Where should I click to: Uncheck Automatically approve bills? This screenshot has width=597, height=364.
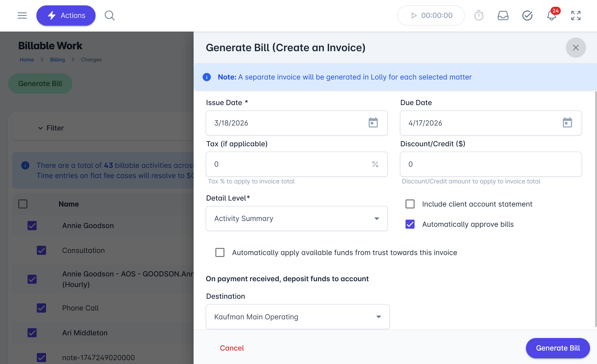point(410,224)
